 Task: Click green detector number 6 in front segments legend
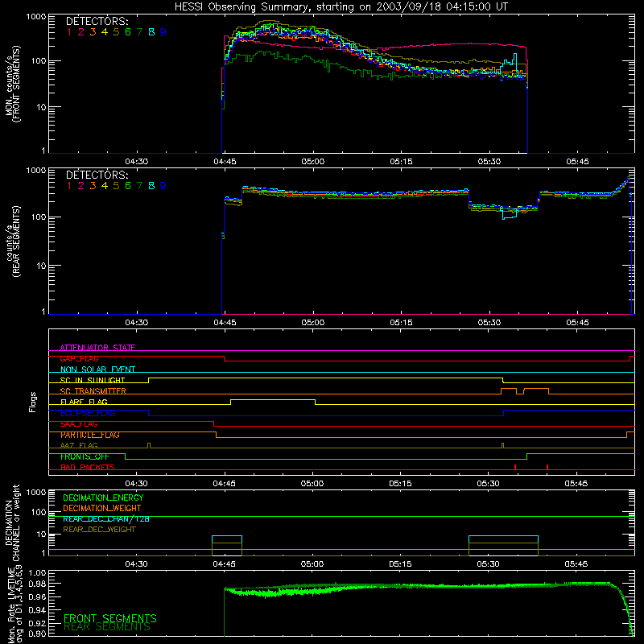click(128, 32)
